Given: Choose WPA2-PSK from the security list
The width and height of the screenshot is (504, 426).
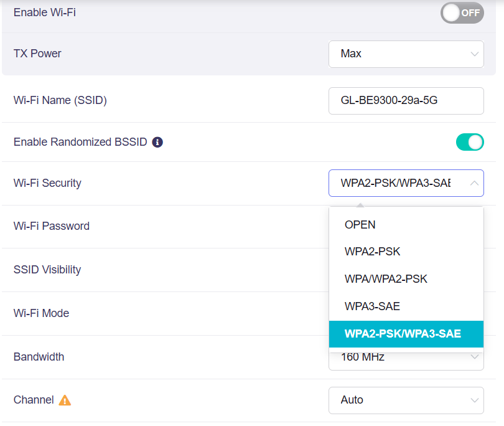Looking at the screenshot, I should [372, 252].
